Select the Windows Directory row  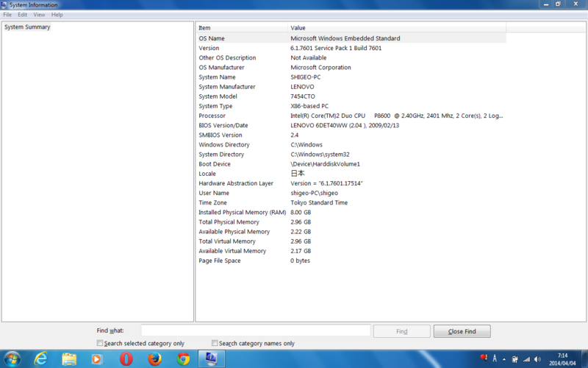coord(351,145)
